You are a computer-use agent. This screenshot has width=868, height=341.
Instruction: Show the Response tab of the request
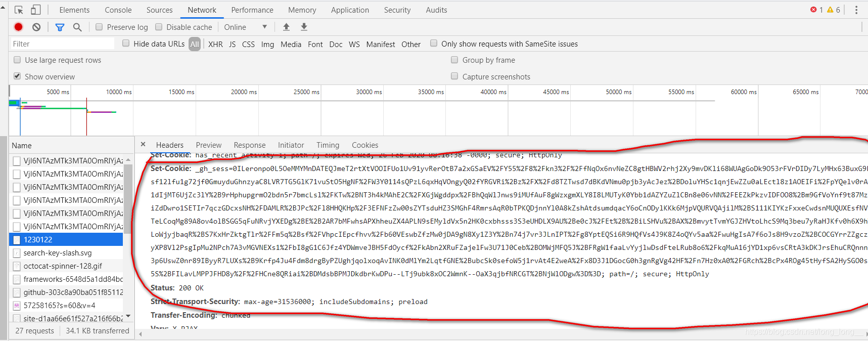250,145
